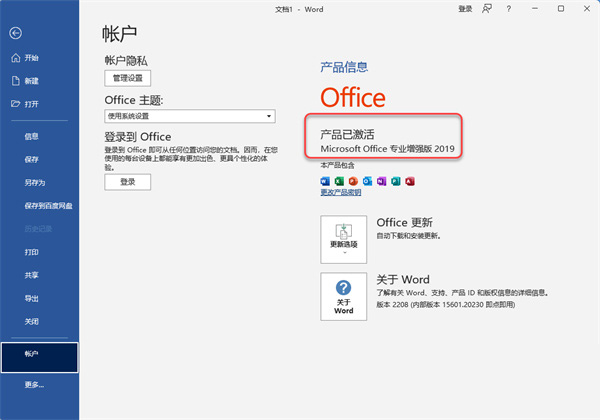This screenshot has width=600, height=420.
Task: Click the OneNote app icon in product list
Action: (381, 180)
